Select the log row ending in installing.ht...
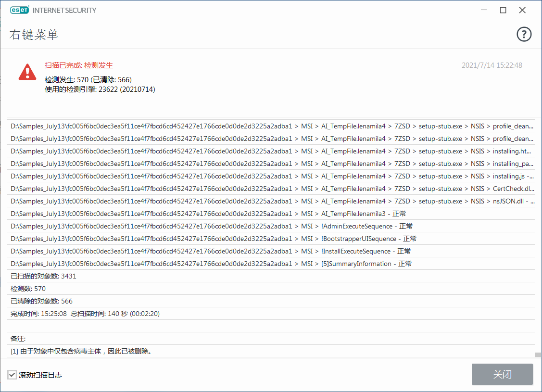 tap(271, 151)
